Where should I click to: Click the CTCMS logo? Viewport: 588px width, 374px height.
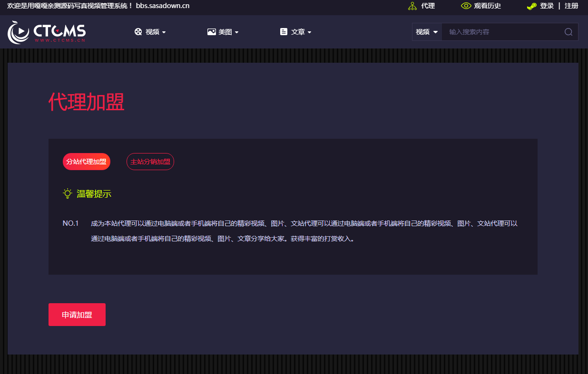point(47,32)
